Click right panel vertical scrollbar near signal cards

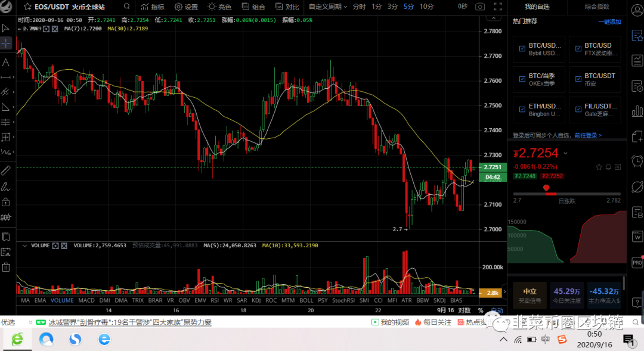(x=624, y=283)
